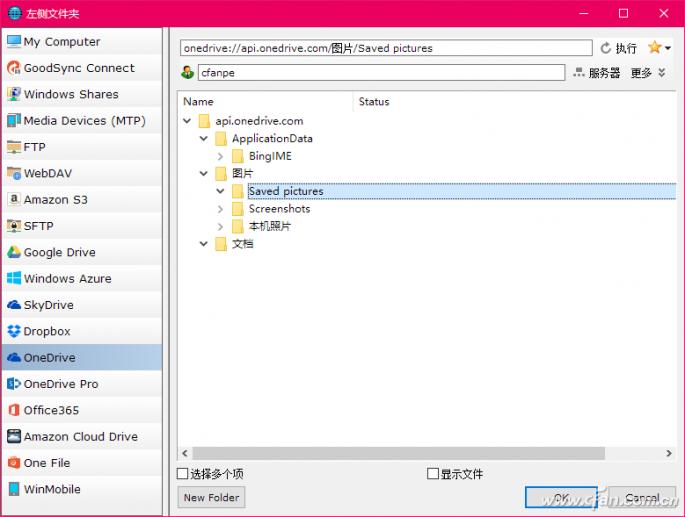Collapse the 文档 folder node

[x=204, y=243]
